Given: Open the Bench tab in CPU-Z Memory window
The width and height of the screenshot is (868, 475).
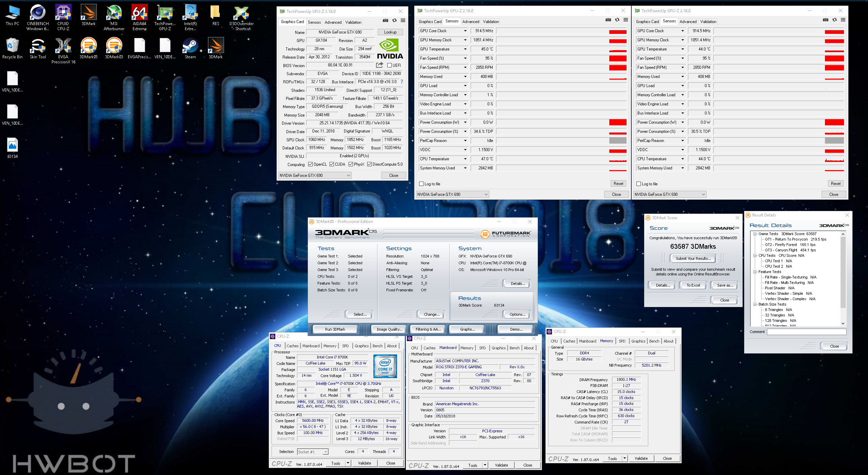Looking at the screenshot, I should pyautogui.click(x=654, y=341).
